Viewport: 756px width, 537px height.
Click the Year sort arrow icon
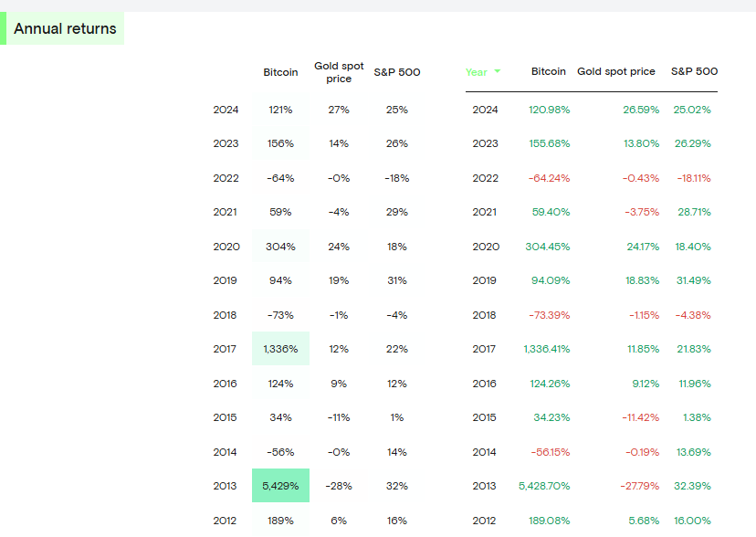(x=497, y=71)
